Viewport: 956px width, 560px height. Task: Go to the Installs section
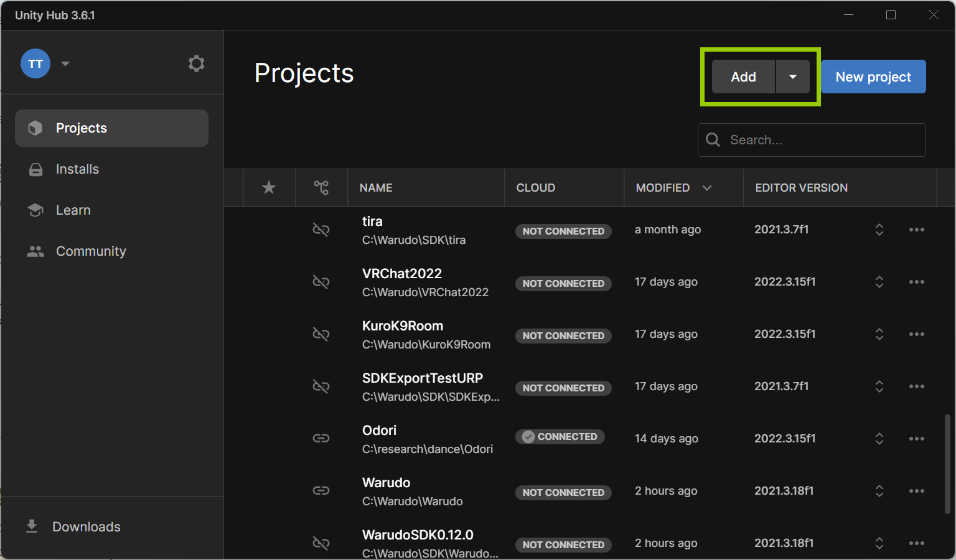pos(77,169)
